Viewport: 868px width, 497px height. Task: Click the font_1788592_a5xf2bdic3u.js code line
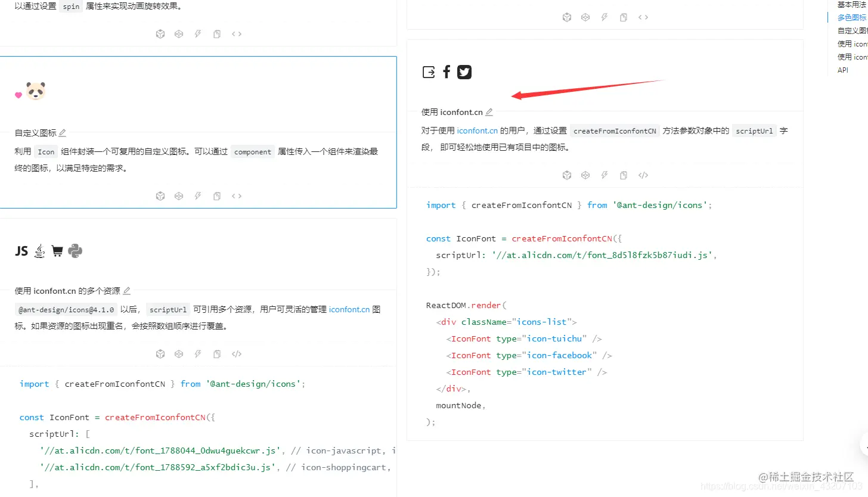[x=215, y=467]
